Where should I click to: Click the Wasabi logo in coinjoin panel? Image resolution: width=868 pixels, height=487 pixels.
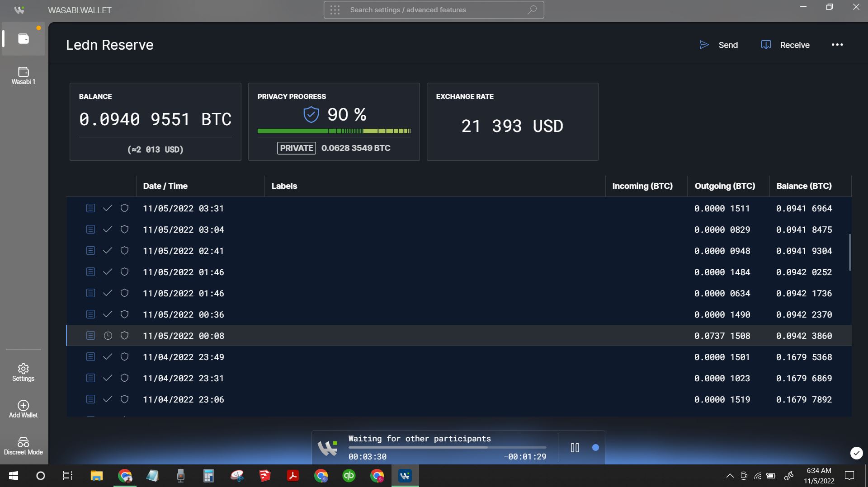coord(328,448)
